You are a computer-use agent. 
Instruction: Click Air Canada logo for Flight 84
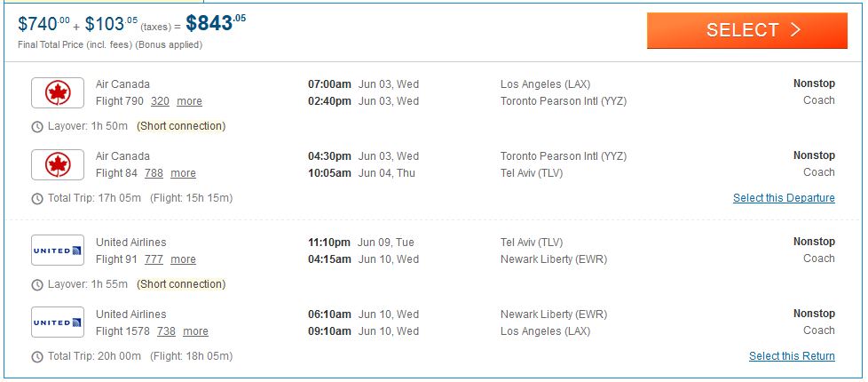pyautogui.click(x=58, y=164)
